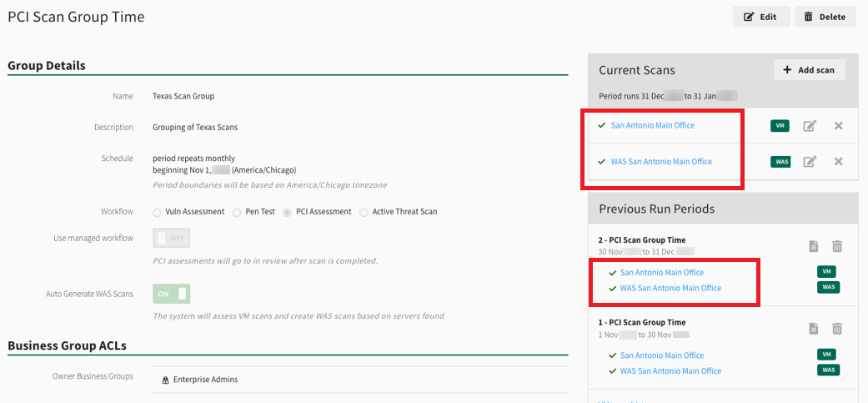Open report document for run period 1
Image resolution: width=868 pixels, height=403 pixels.
click(x=814, y=329)
